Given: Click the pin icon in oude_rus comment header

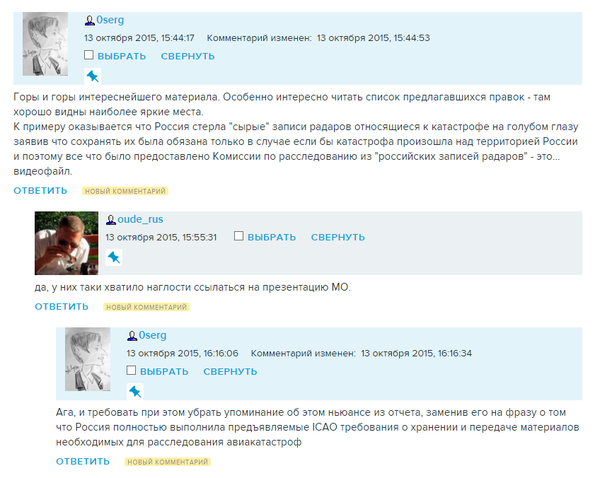Looking at the screenshot, I should 114,257.
